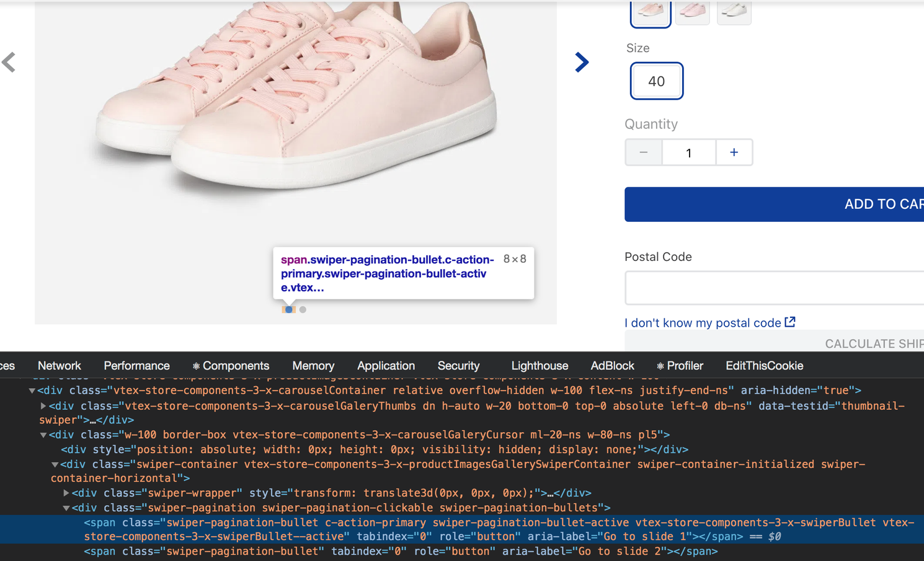Click the 'Size' label text
The image size is (924, 561).
click(637, 48)
